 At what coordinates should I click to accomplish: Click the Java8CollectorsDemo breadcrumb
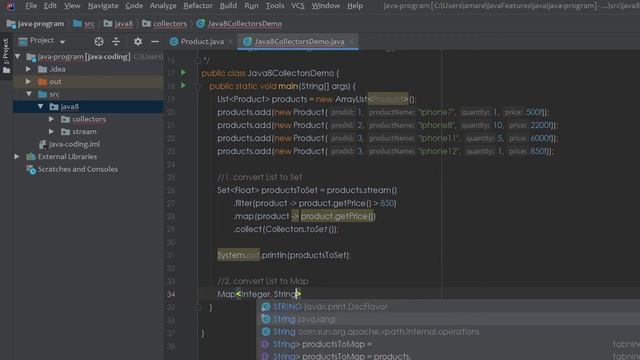239,24
